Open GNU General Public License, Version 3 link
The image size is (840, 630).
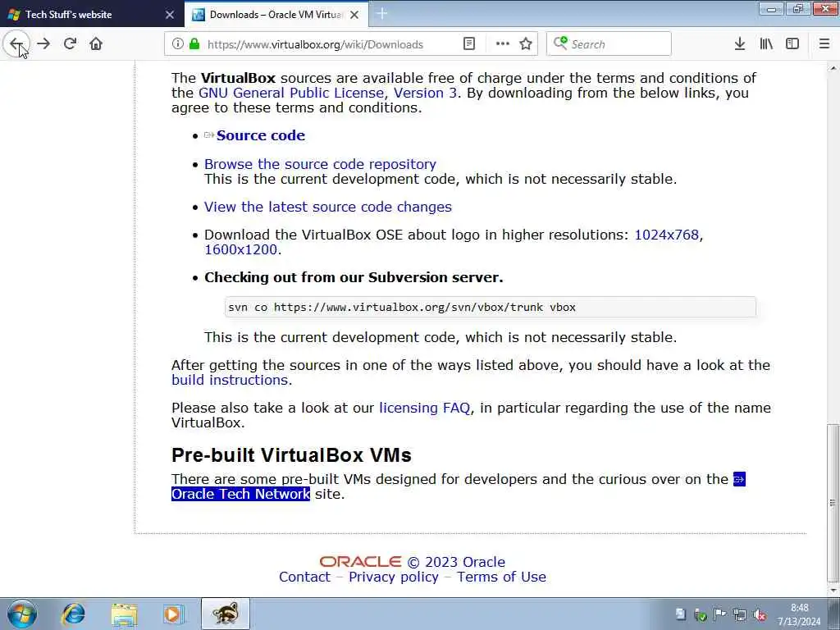pyautogui.click(x=327, y=93)
